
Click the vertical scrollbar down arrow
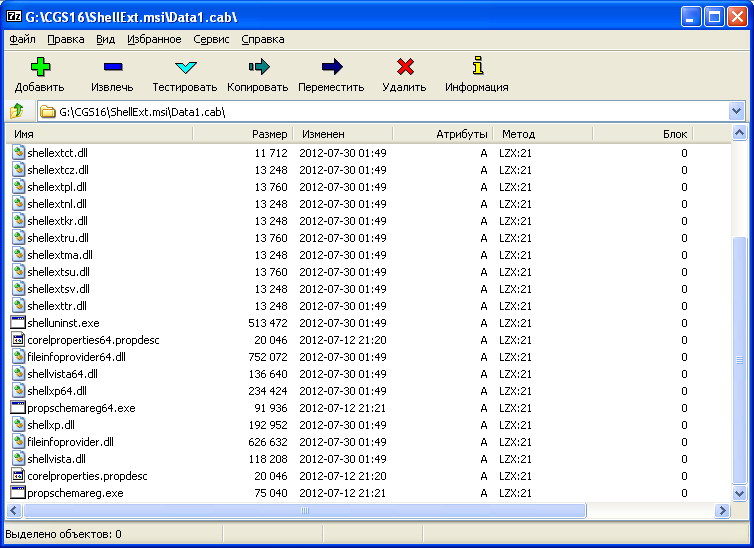click(739, 493)
